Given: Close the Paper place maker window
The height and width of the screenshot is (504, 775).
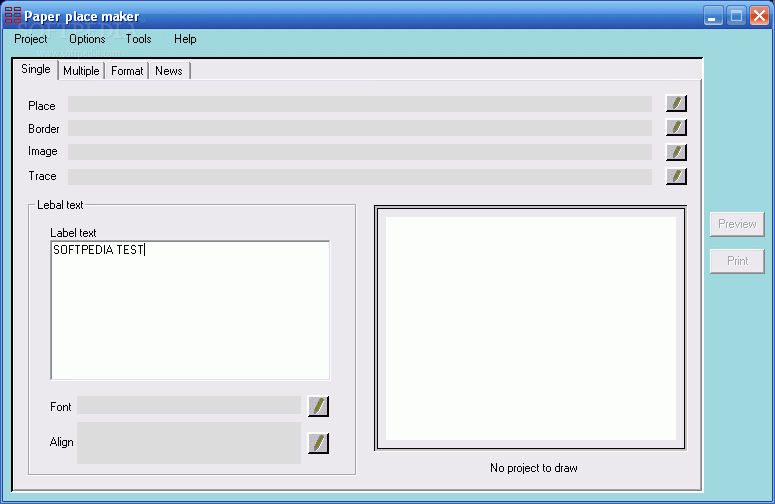Looking at the screenshot, I should pyautogui.click(x=759, y=16).
